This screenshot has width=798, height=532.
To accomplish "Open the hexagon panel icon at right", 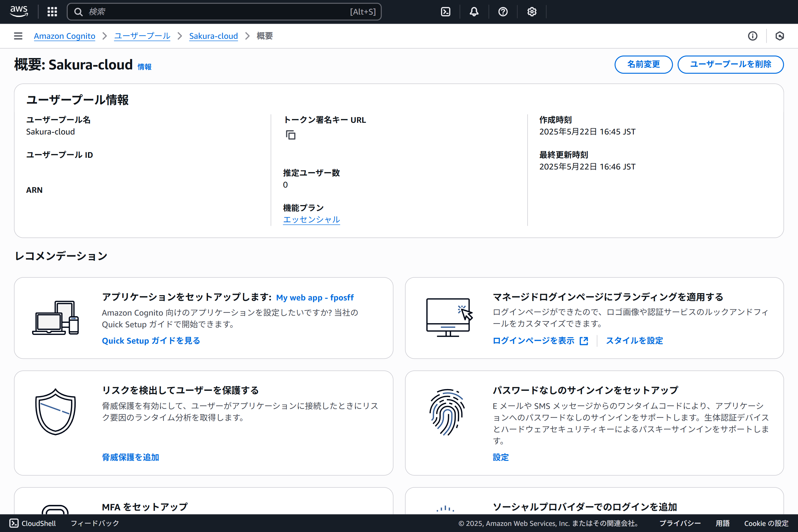I will [x=779, y=36].
